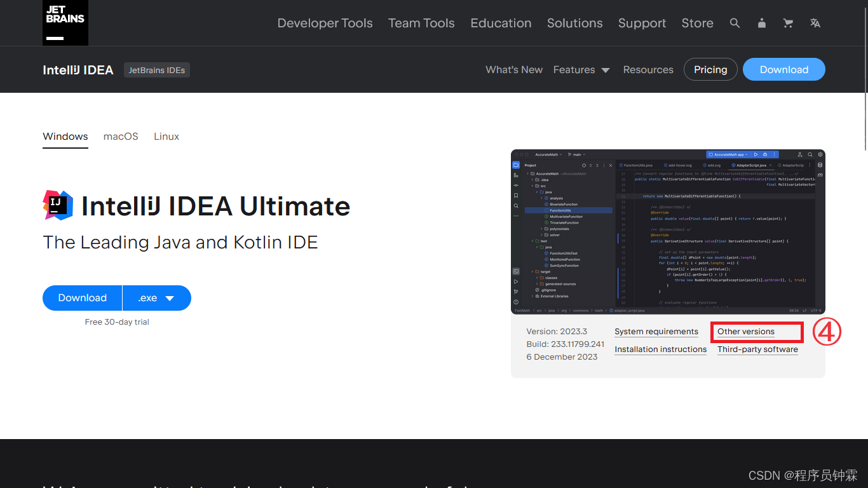Click the Pricing button
Image resolution: width=868 pixels, height=488 pixels.
tap(710, 70)
